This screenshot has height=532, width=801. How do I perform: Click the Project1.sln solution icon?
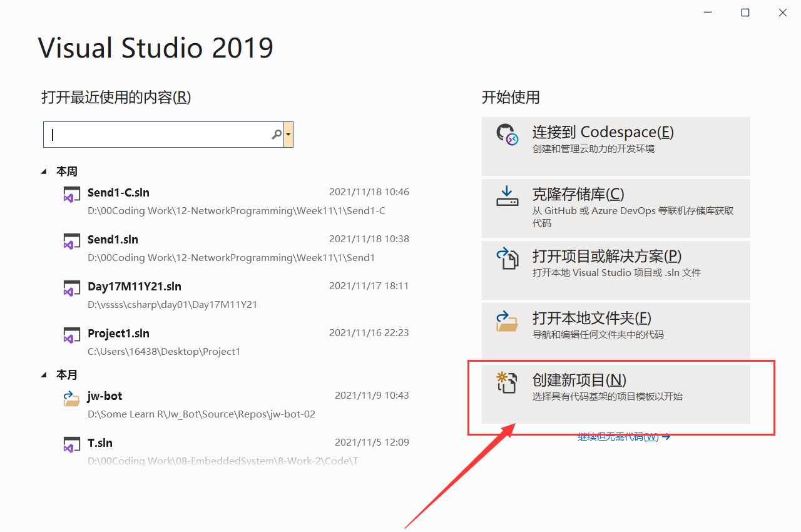[x=71, y=334]
